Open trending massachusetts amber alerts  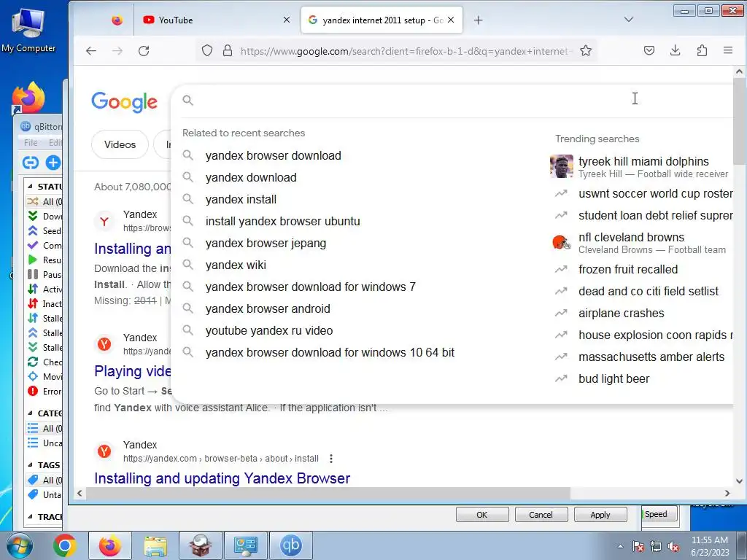[x=651, y=357]
